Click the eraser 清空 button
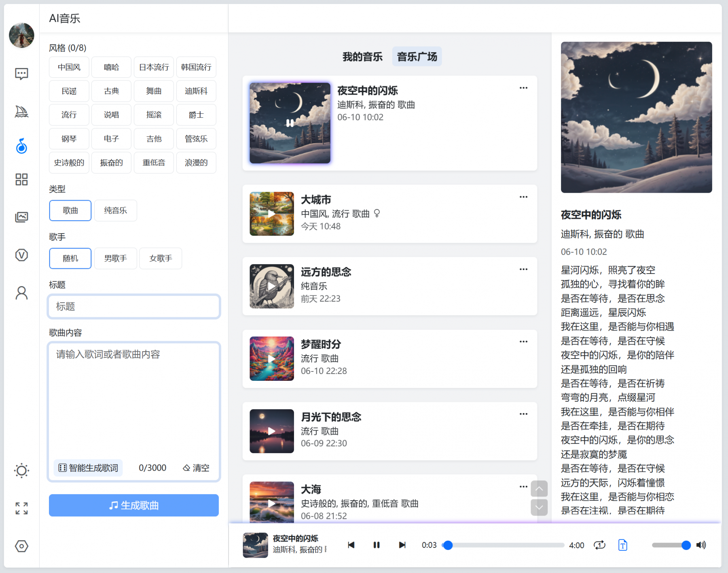This screenshot has height=573, width=728. pos(196,468)
